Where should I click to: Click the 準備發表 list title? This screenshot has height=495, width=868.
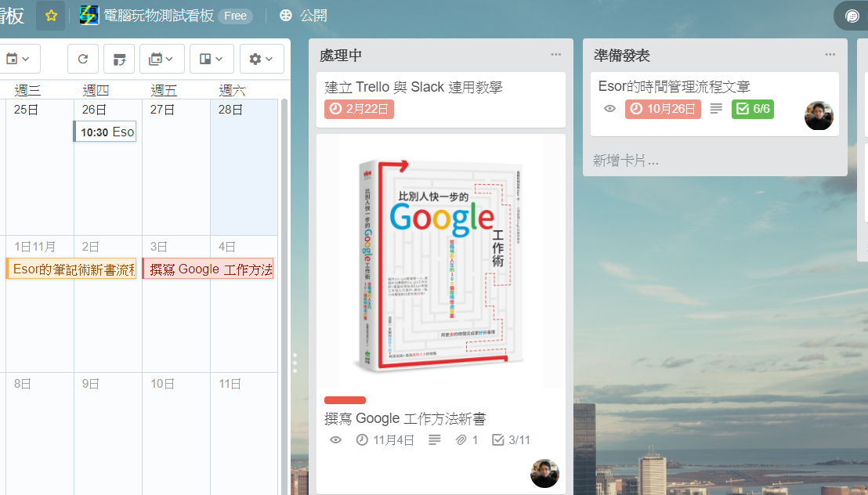click(622, 56)
